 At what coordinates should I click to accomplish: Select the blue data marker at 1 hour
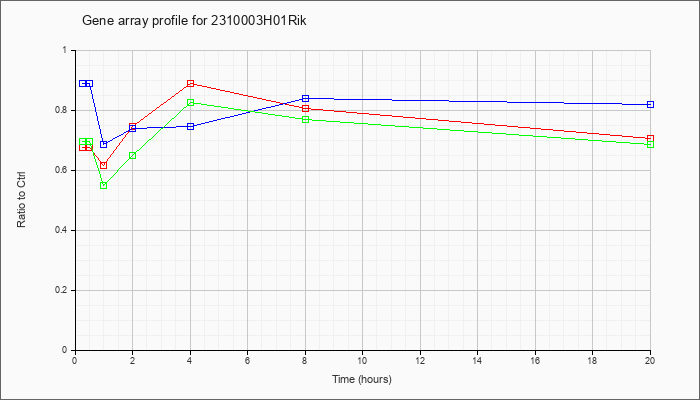(104, 144)
